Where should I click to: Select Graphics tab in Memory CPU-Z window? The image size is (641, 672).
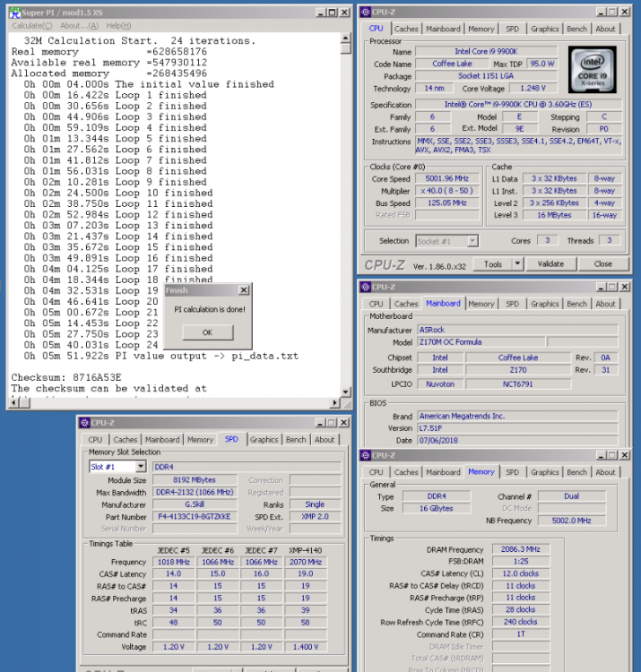click(x=544, y=472)
